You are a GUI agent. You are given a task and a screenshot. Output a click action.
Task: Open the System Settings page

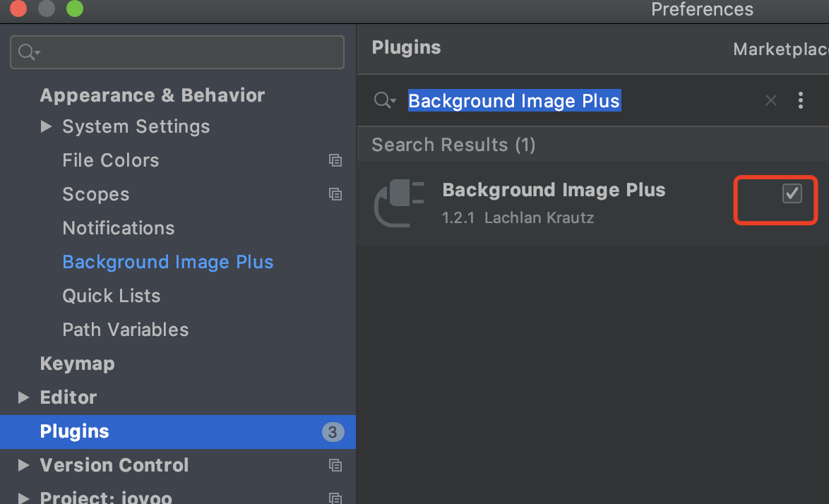(x=136, y=126)
